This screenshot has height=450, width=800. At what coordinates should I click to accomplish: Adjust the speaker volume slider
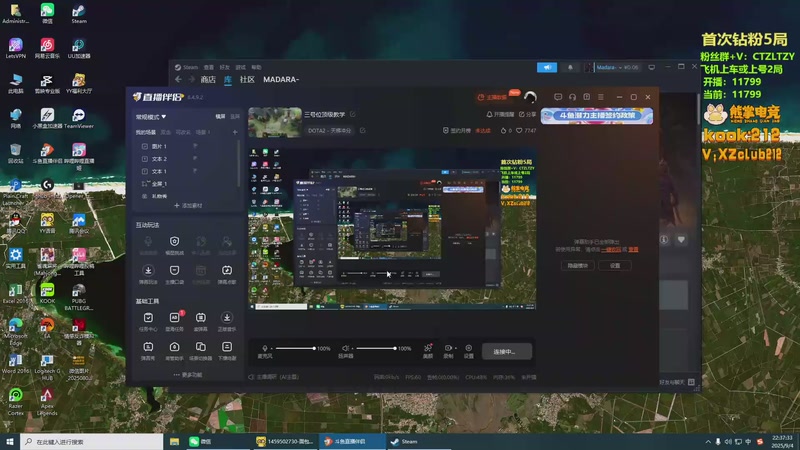(x=377, y=348)
